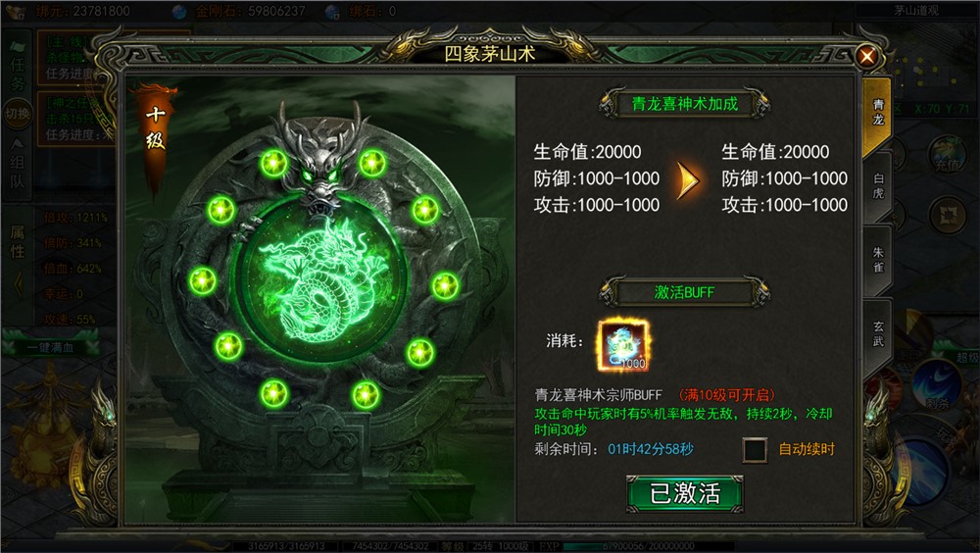This screenshot has height=553, width=980.
Task: Click the bottom-right green orb on the ring
Action: [366, 395]
